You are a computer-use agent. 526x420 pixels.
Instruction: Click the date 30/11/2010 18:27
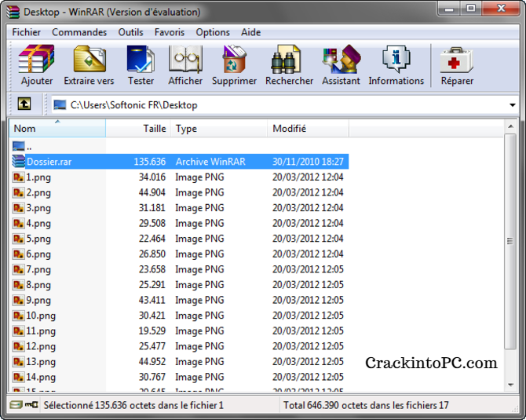(x=308, y=162)
